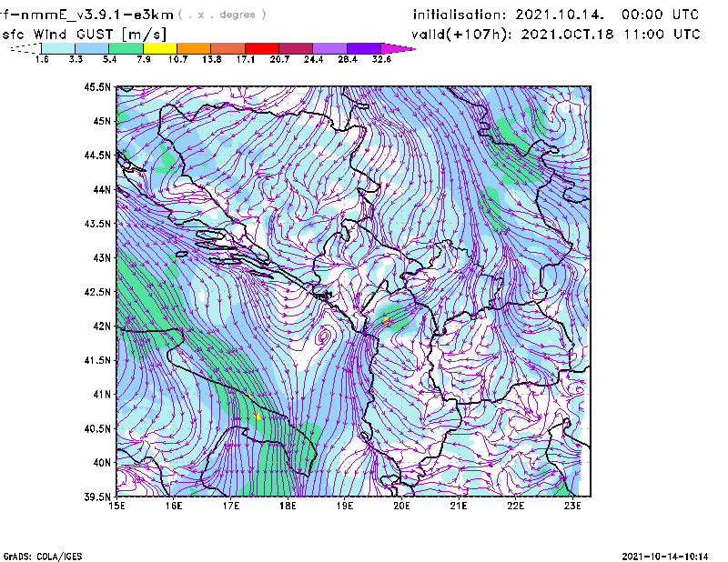Click the 41.5N latitude label

(x=97, y=360)
